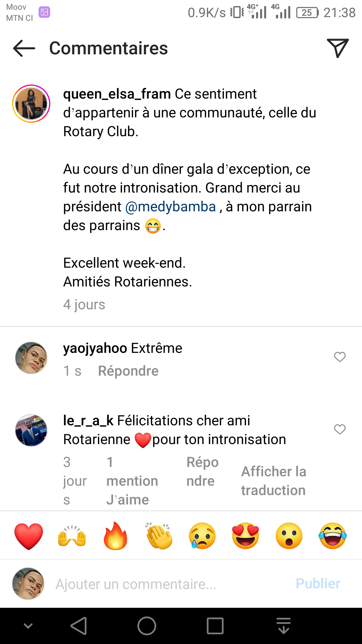362x644 pixels.
Task: Insert the fire emoji
Action: 116,536
